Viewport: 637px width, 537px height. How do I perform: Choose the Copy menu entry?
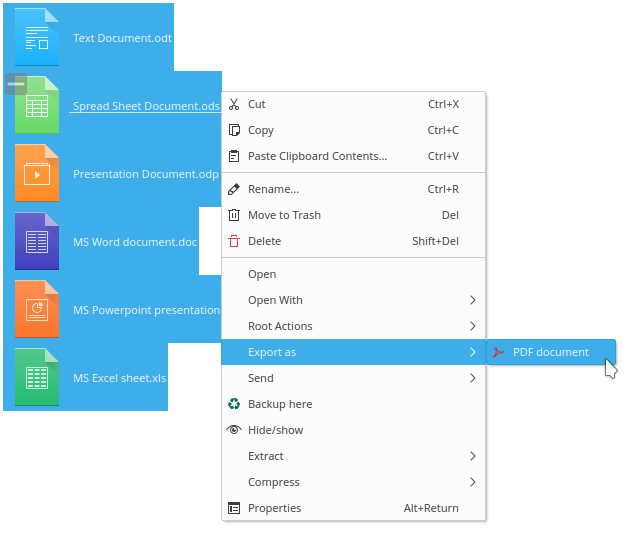coord(353,130)
